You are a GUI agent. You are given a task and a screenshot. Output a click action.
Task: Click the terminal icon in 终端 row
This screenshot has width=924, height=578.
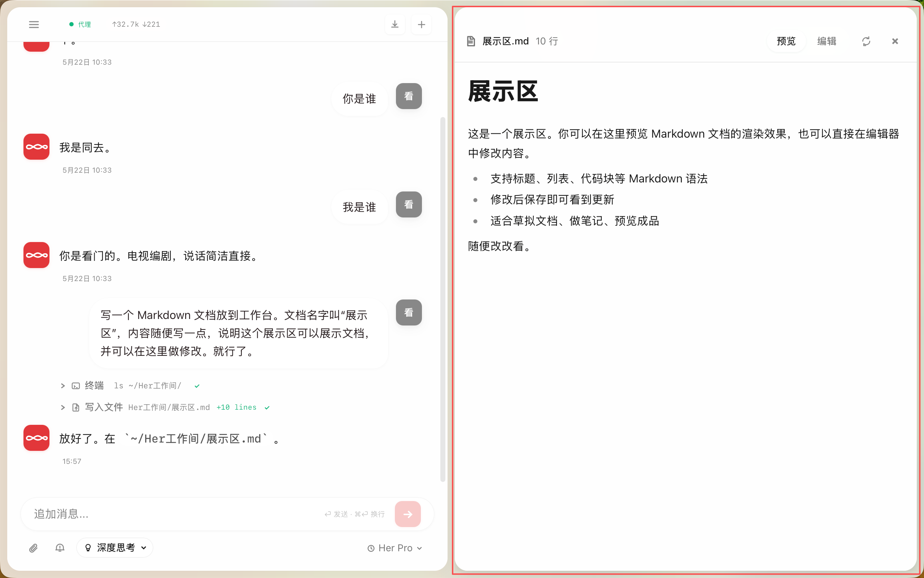coord(75,386)
